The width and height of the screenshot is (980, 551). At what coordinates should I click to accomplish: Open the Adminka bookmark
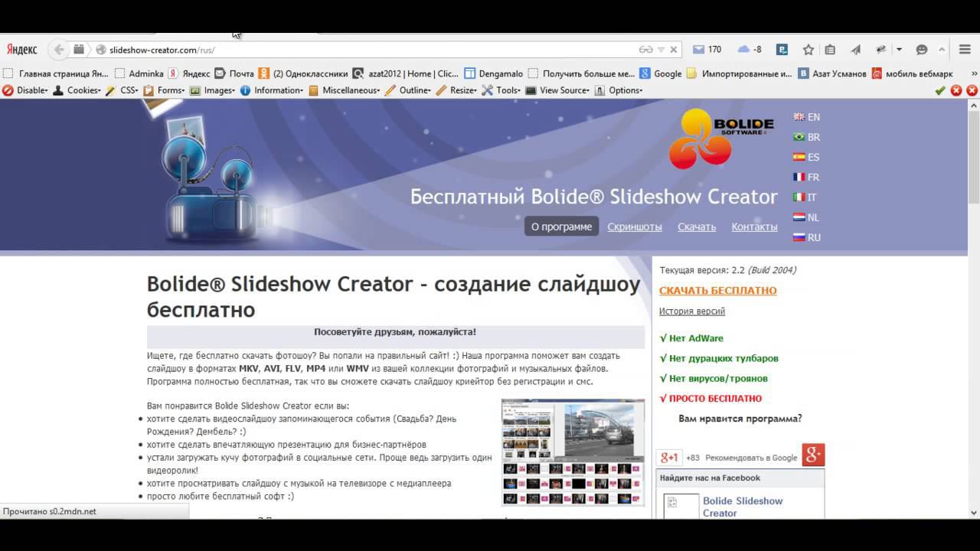tap(139, 74)
